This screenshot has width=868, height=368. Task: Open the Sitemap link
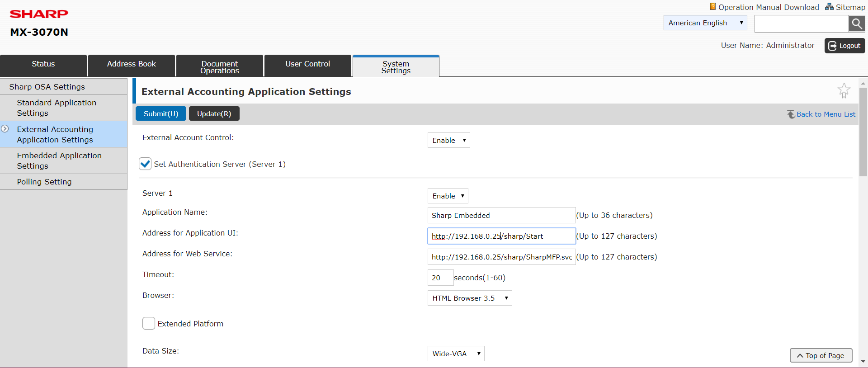[850, 7]
